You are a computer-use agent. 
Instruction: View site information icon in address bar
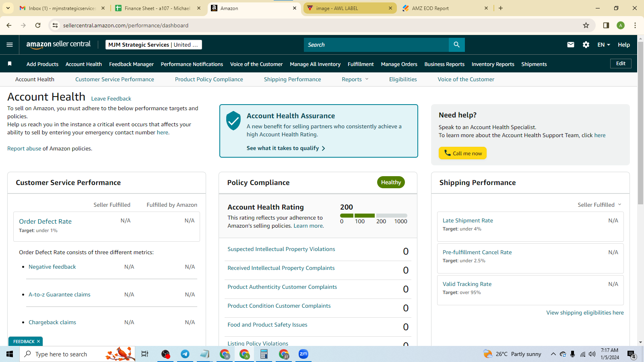[x=55, y=25]
